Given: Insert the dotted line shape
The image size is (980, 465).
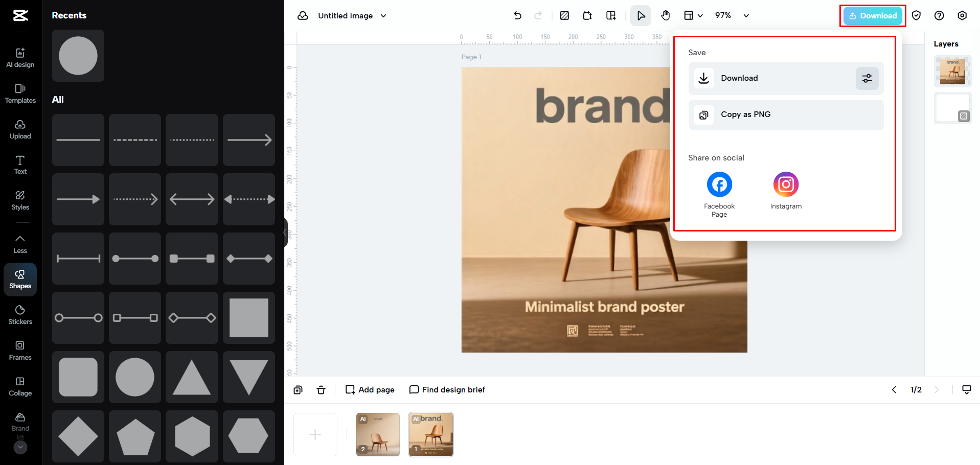Looking at the screenshot, I should click(192, 140).
